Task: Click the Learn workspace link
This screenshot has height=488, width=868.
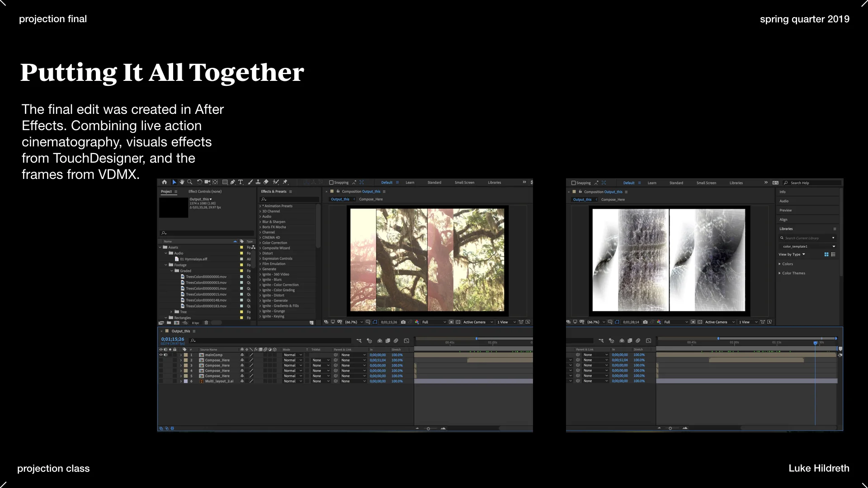Action: 410,183
